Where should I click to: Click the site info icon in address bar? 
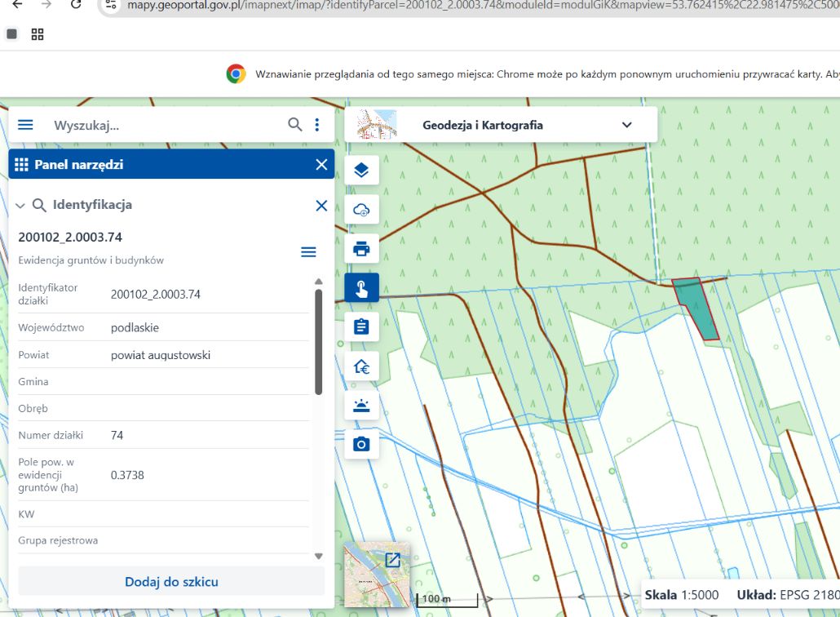[111, 5]
